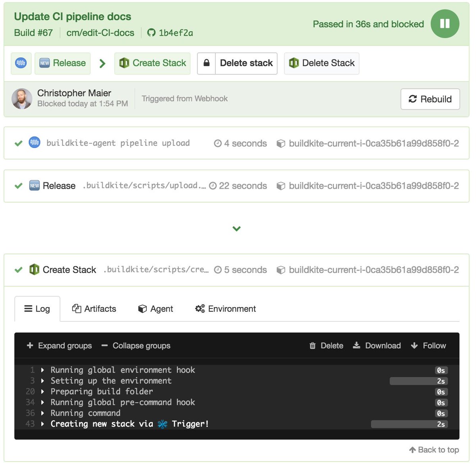Image resolution: width=476 pixels, height=464 pixels.
Task: Click the .buildkite/scripts/upload command text
Action: [x=144, y=185]
